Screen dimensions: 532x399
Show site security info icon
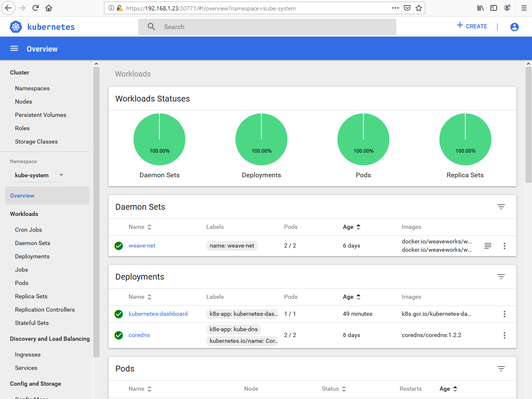coord(111,8)
